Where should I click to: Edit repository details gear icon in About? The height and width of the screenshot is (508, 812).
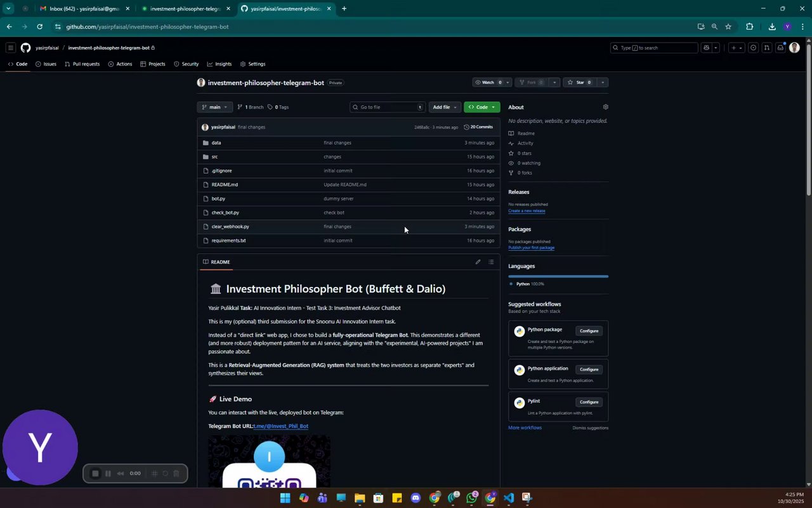coord(605,107)
